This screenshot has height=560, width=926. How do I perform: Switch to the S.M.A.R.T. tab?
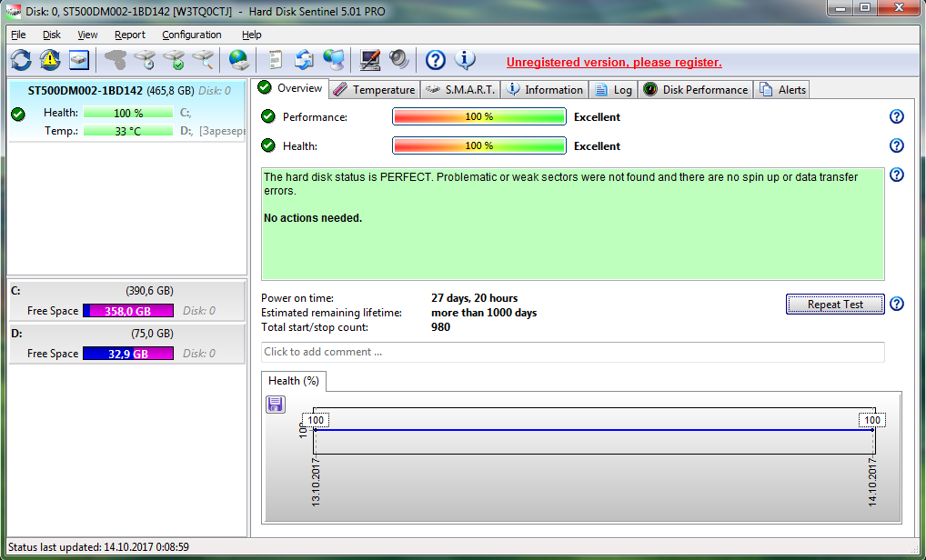pyautogui.click(x=461, y=89)
